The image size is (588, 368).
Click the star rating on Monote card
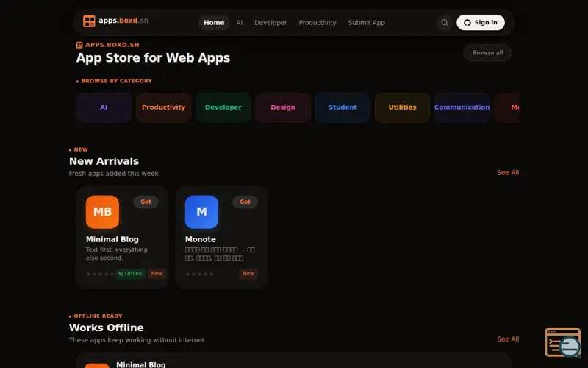199,274
